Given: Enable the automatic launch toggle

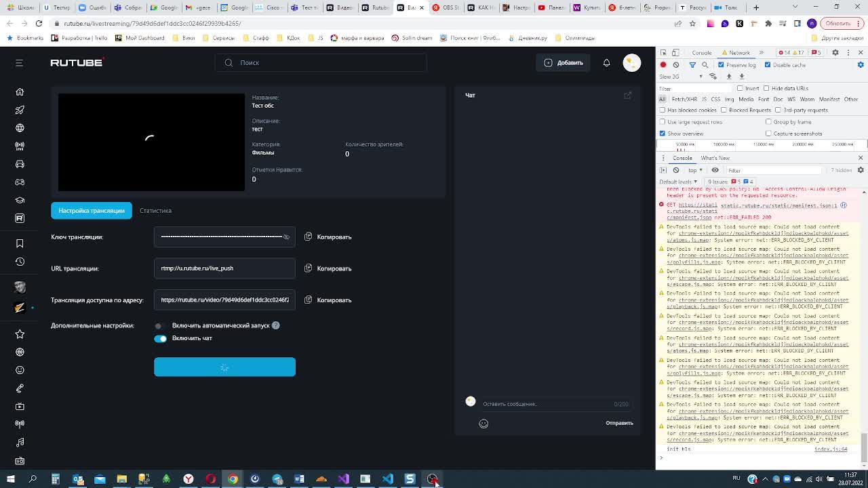Looking at the screenshot, I should coord(160,326).
